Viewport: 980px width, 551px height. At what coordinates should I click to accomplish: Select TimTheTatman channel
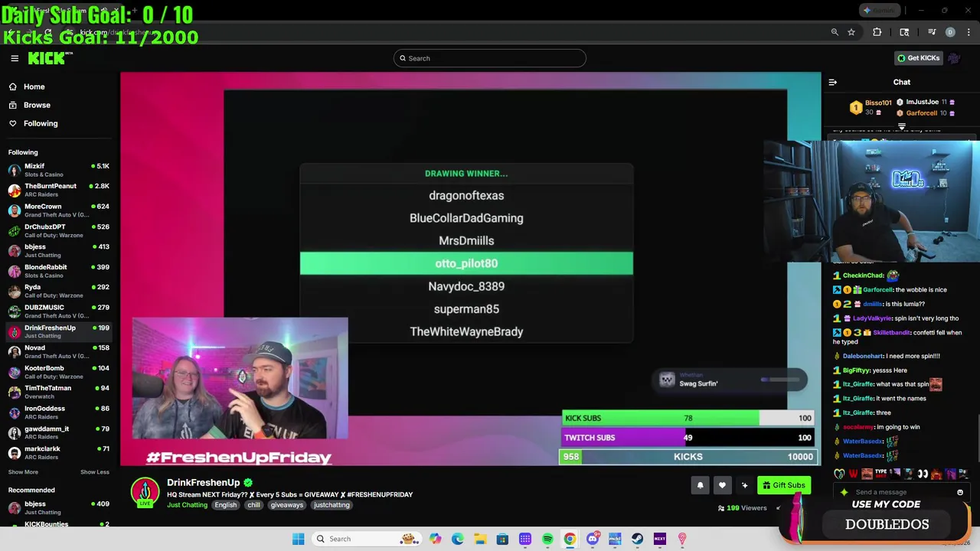coord(59,392)
